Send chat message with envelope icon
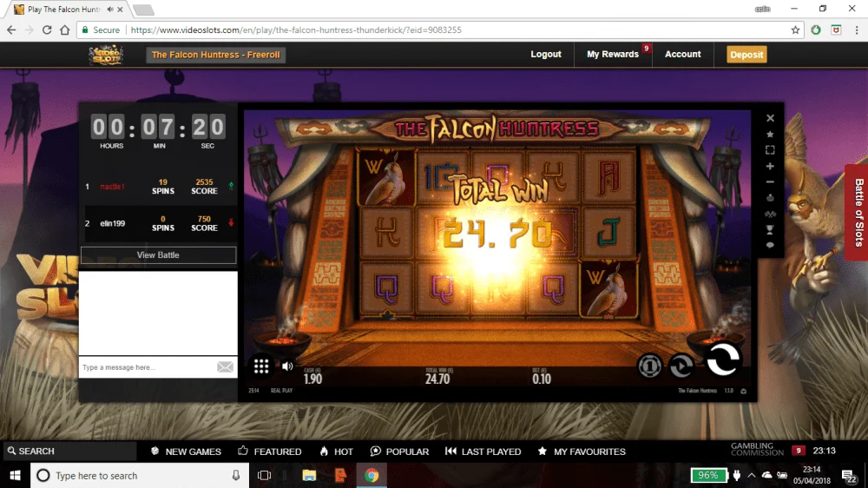 [x=226, y=366]
